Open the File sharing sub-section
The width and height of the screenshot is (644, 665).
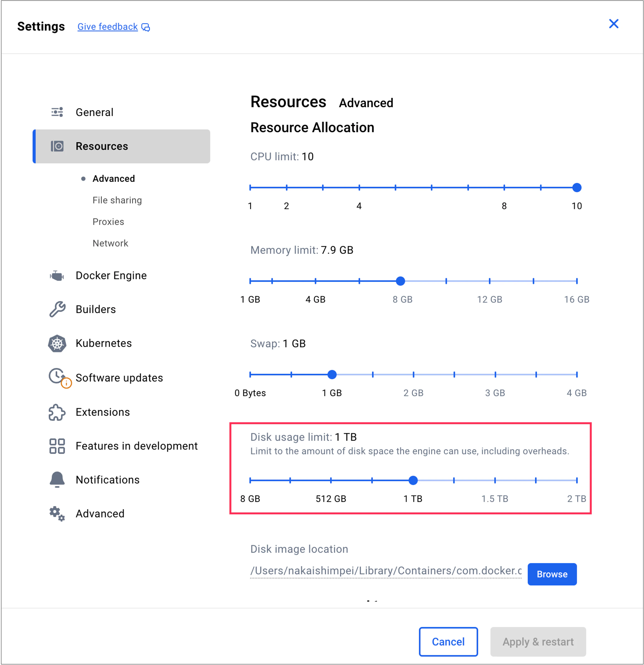click(x=117, y=200)
